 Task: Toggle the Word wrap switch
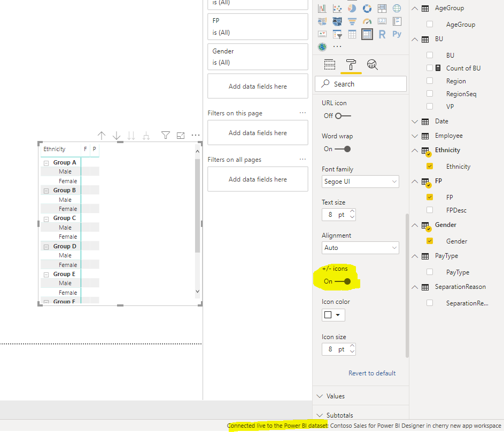[343, 149]
